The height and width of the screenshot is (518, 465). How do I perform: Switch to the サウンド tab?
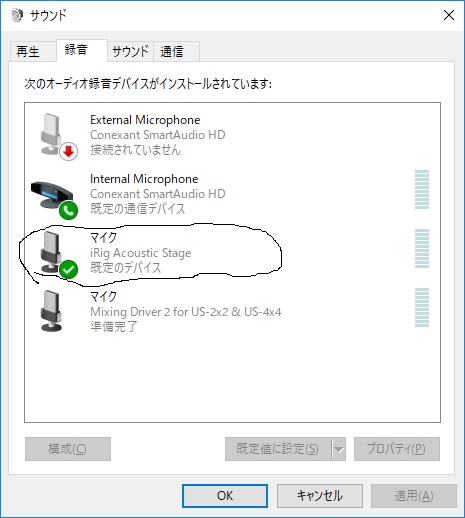[130, 51]
